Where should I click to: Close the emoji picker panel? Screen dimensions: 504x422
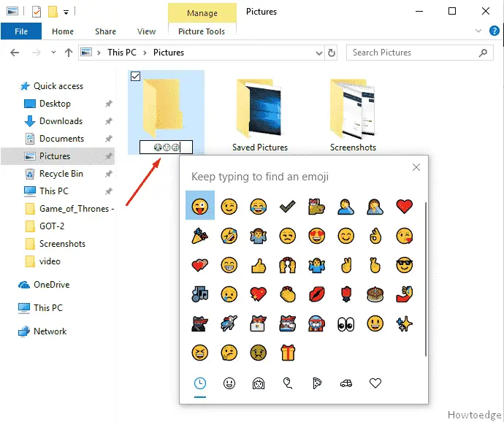(x=416, y=167)
